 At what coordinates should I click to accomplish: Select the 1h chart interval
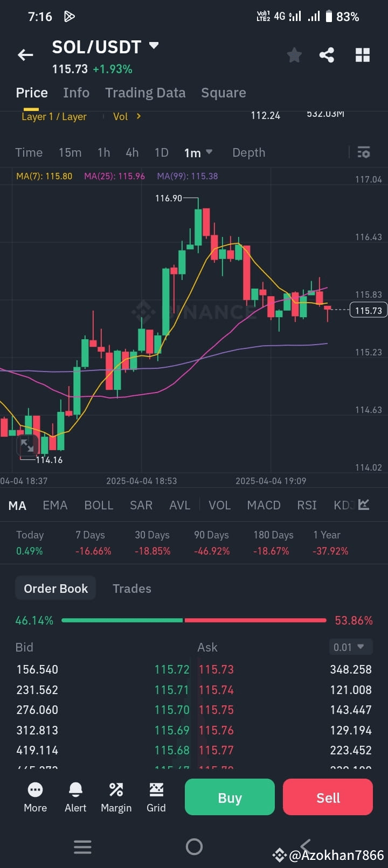(x=103, y=152)
